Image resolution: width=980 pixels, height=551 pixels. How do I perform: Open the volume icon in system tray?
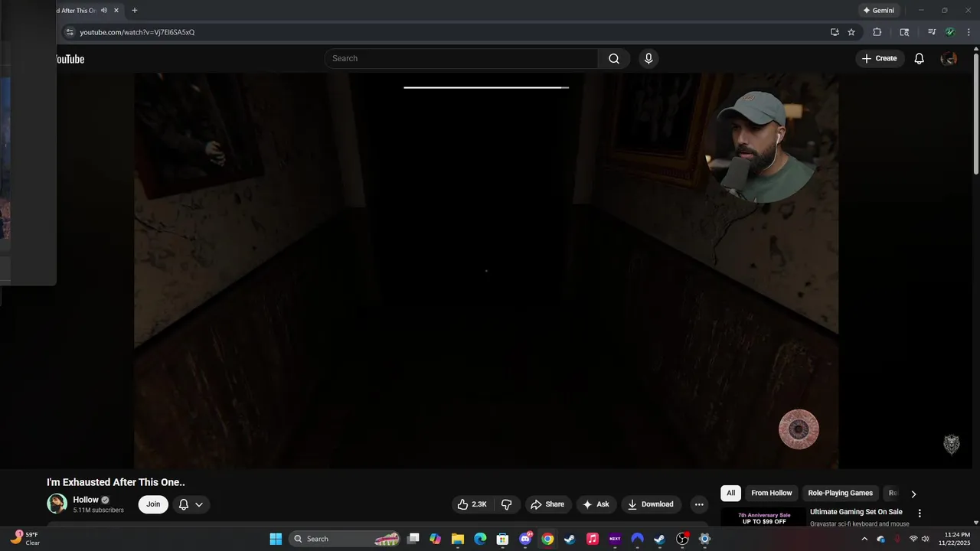coord(926,539)
